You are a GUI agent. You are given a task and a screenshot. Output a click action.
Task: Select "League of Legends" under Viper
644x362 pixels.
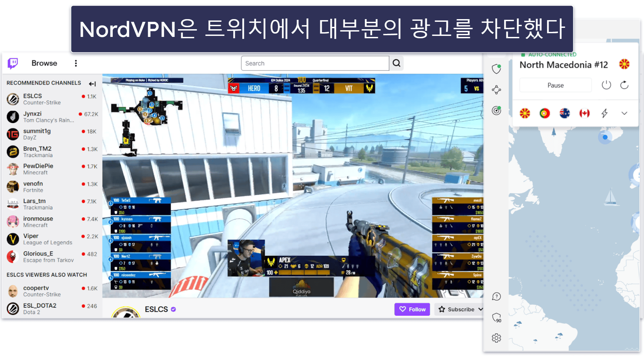48,243
